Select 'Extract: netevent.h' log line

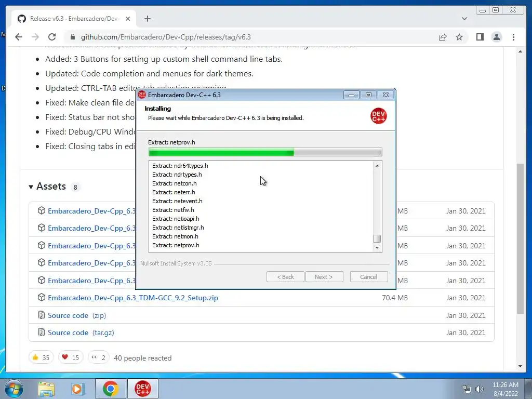pyautogui.click(x=177, y=201)
